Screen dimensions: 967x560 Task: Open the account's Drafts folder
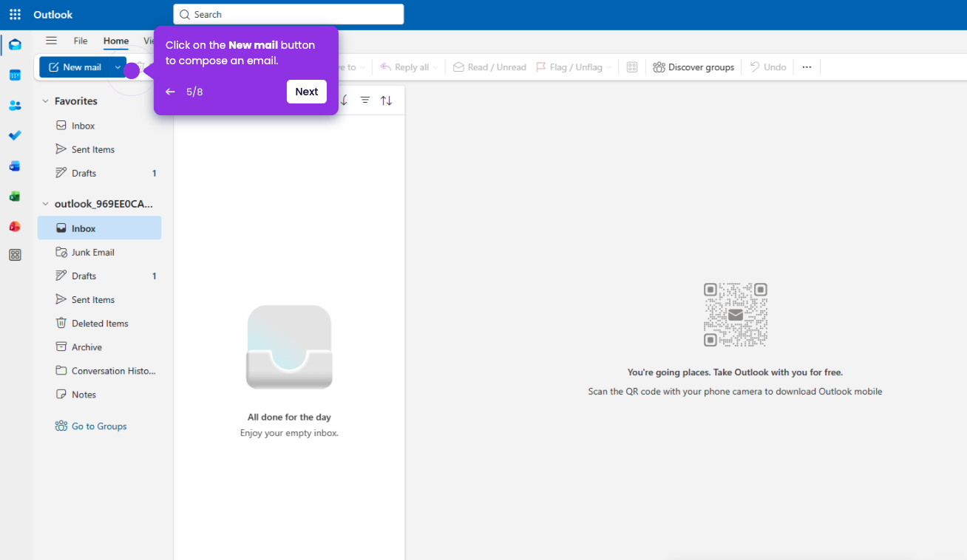(99, 276)
